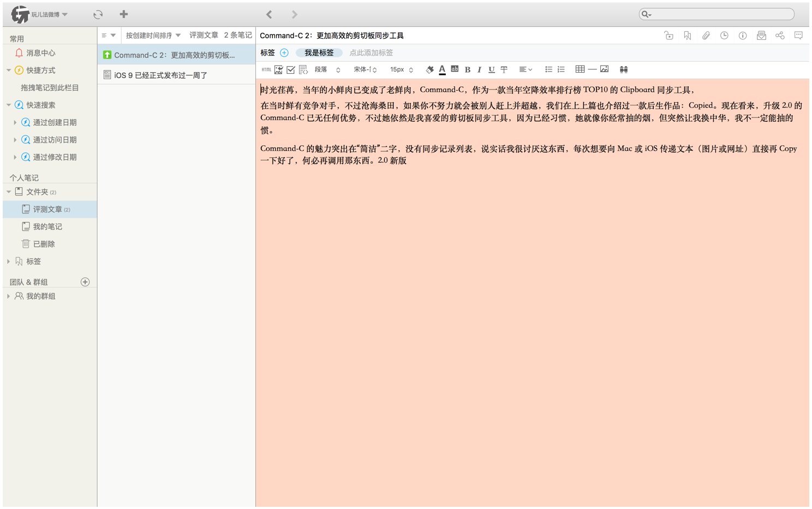Click the sync refresh icon
The height and width of the screenshot is (509, 812).
pos(98,15)
